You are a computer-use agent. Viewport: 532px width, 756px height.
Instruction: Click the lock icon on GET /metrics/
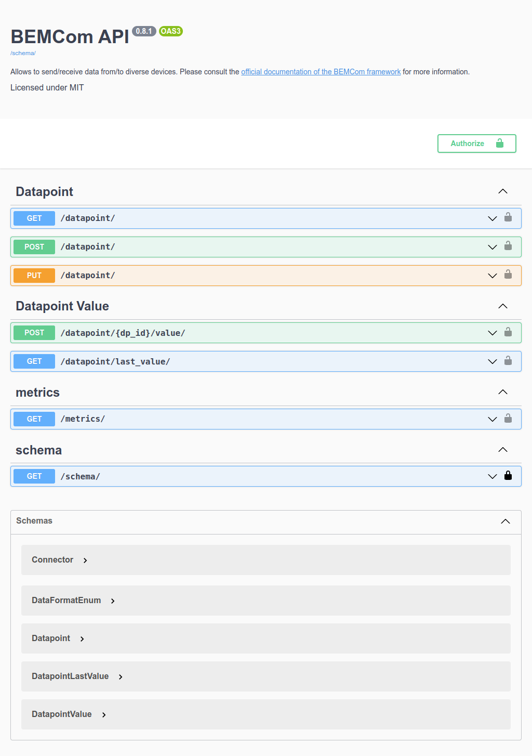click(508, 418)
